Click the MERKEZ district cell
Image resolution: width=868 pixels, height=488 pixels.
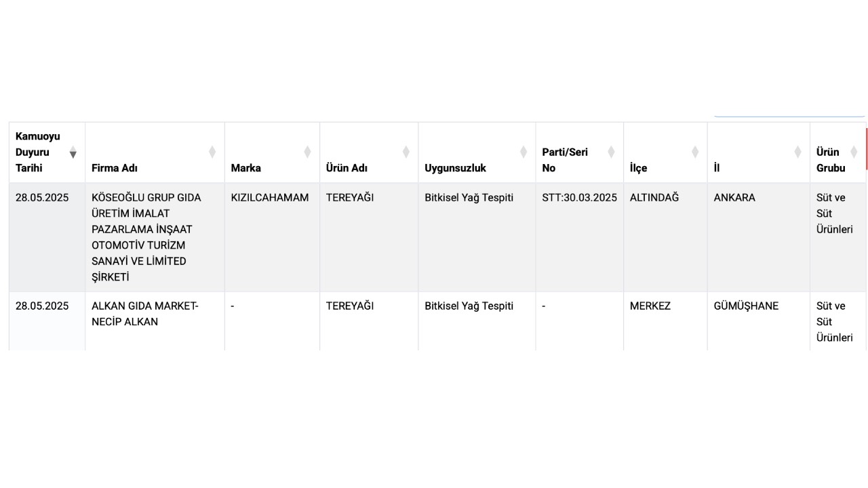(665, 321)
